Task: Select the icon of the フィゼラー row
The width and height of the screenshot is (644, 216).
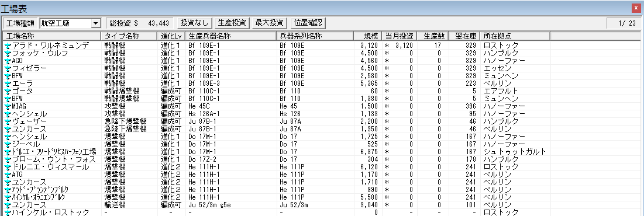Action: click(8, 68)
